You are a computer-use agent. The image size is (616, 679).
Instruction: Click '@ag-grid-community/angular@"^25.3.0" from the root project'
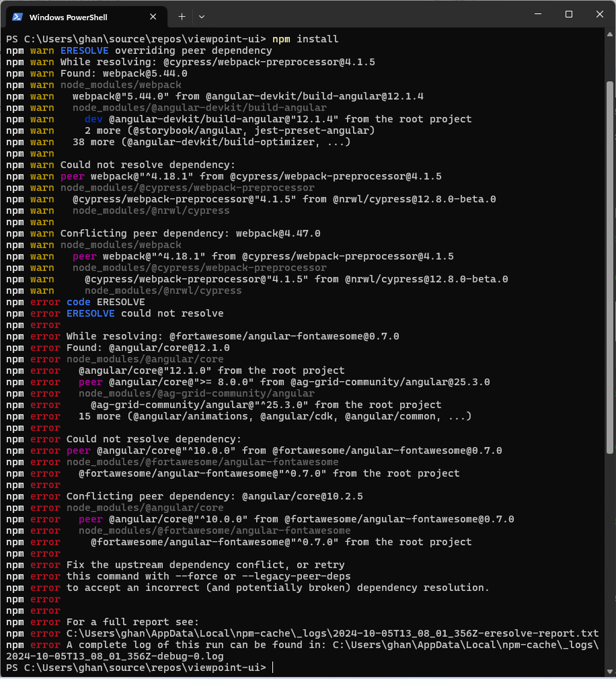[266, 405]
